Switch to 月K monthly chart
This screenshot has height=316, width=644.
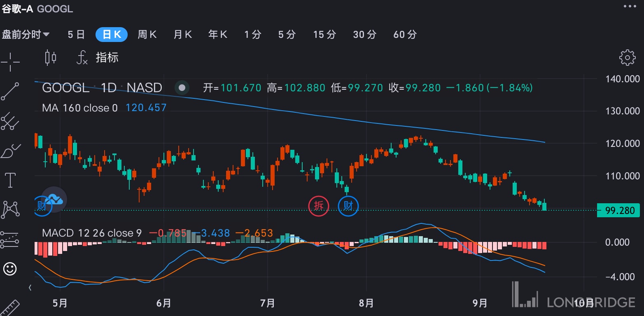tap(183, 35)
